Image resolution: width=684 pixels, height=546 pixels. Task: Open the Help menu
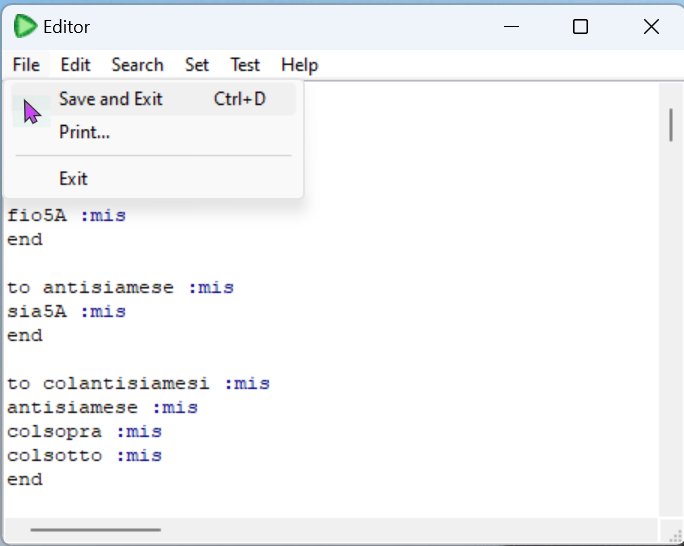[299, 65]
